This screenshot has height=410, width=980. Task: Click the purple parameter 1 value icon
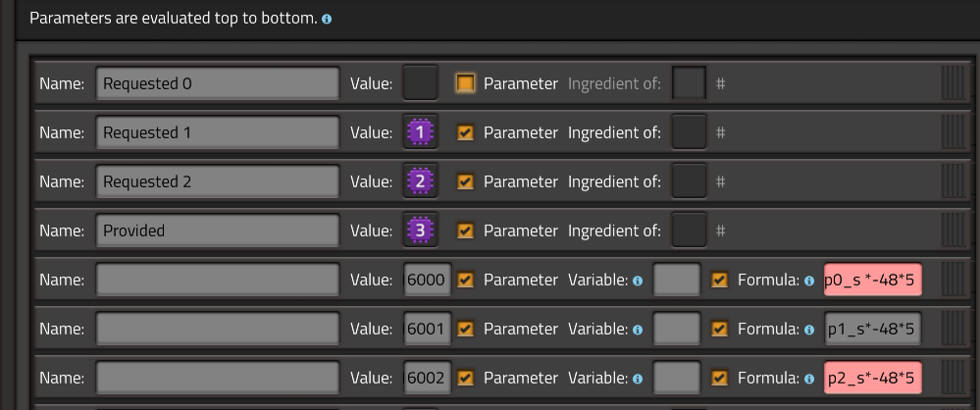420,132
